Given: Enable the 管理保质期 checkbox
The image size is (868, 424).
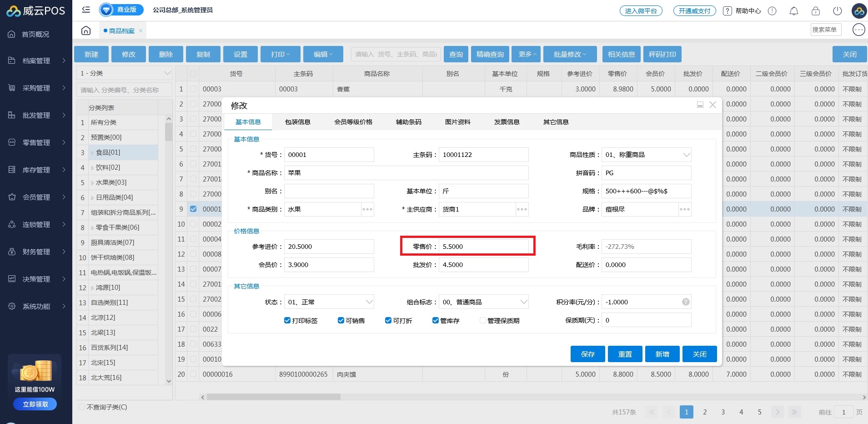Looking at the screenshot, I should point(483,321).
